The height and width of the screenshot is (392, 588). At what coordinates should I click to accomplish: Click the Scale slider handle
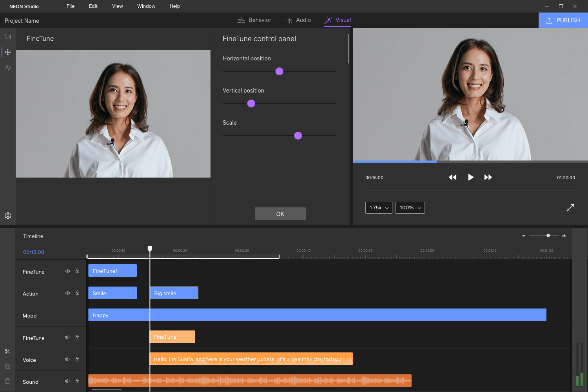(298, 136)
